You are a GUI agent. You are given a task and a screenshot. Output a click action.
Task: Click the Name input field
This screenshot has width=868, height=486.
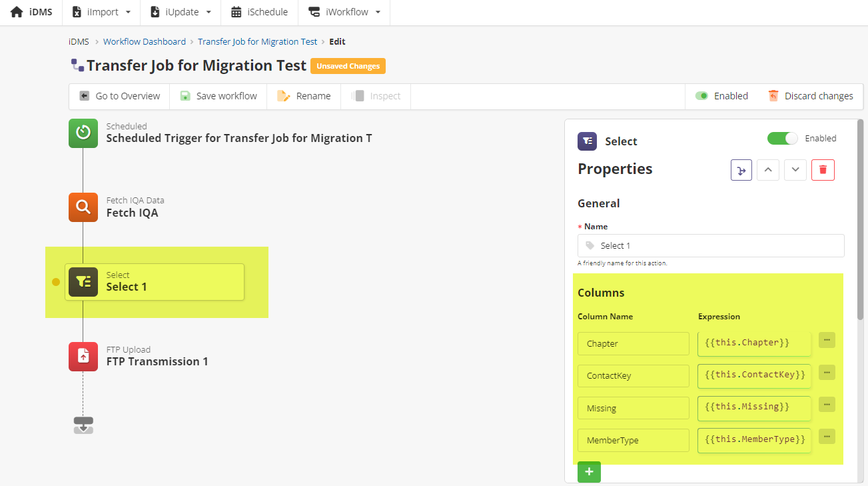(x=711, y=245)
